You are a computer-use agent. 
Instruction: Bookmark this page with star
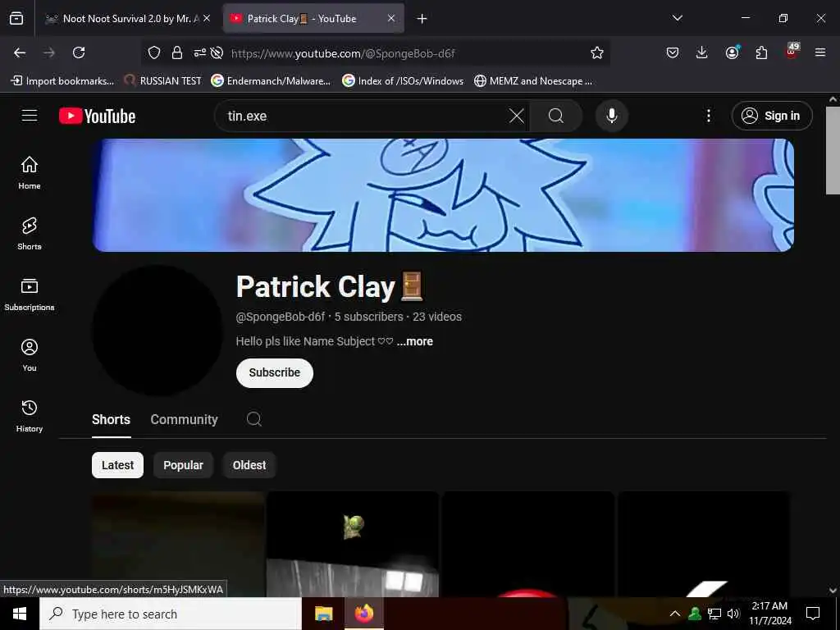coord(597,52)
